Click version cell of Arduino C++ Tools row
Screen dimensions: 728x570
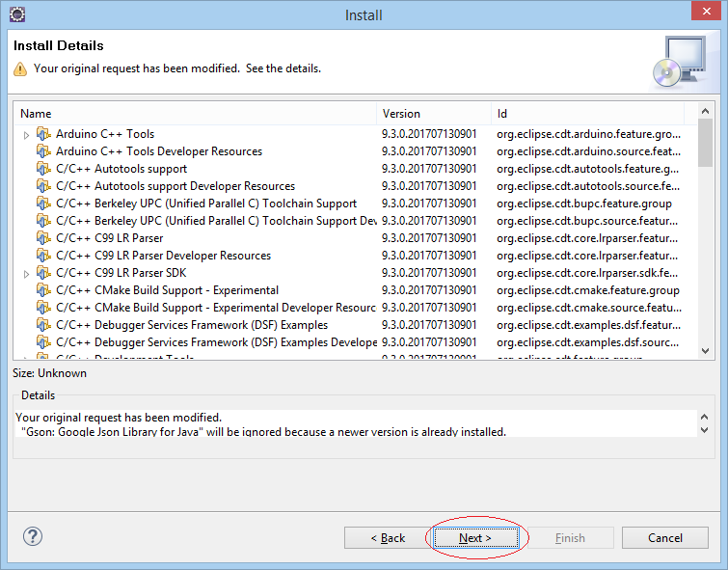click(x=429, y=134)
